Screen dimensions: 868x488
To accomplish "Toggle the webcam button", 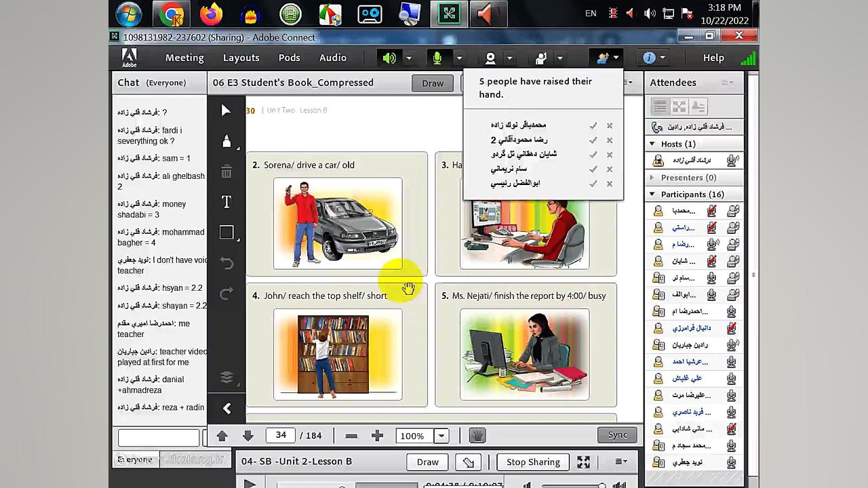I will (x=490, y=58).
